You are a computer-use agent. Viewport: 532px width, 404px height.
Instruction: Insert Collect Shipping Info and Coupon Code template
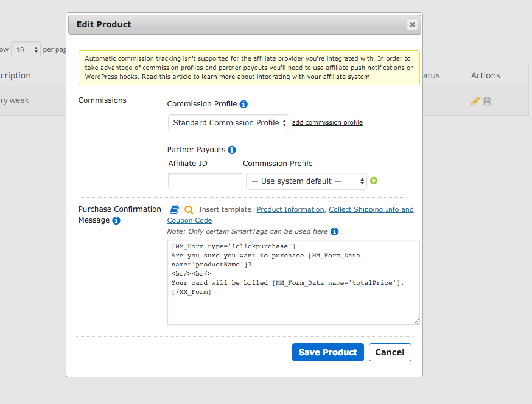[x=371, y=210]
